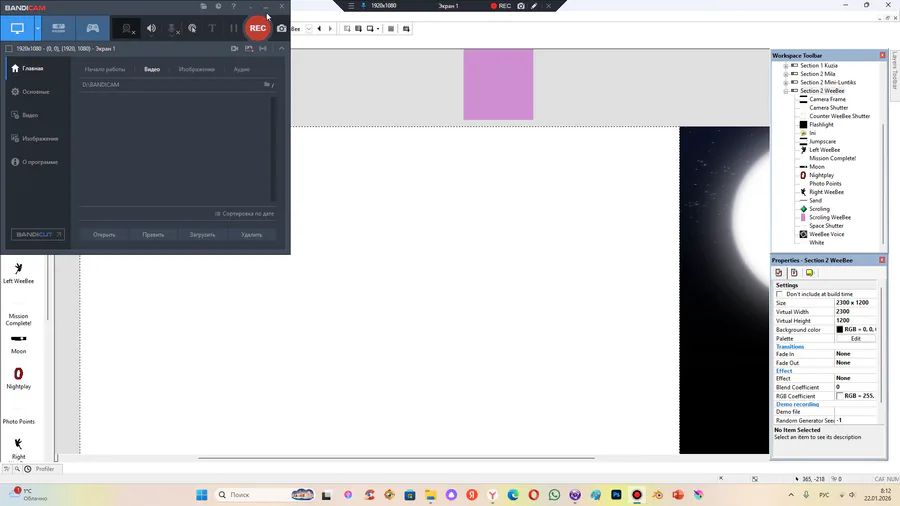Open Bandicam help question mark
Screen dimensions: 900x506
[x=234, y=6]
